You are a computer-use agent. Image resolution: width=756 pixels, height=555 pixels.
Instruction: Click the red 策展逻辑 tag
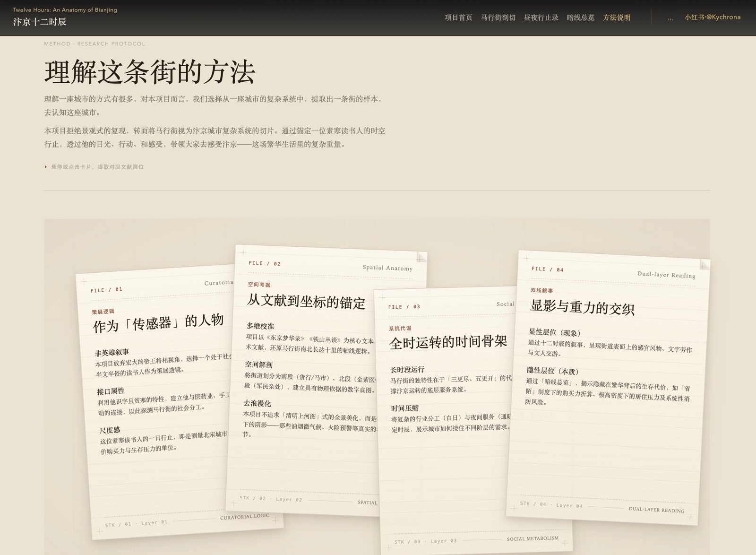pyautogui.click(x=103, y=312)
